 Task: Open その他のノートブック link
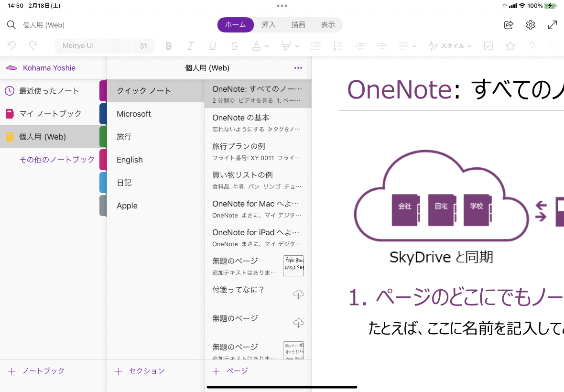[57, 160]
